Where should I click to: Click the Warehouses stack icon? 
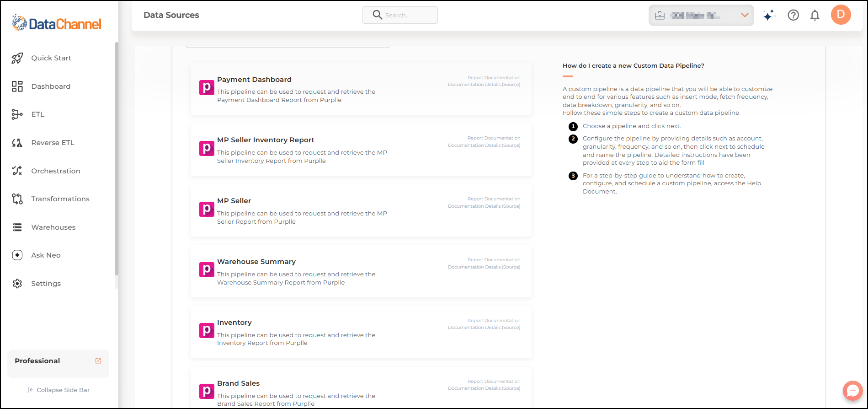pos(17,227)
